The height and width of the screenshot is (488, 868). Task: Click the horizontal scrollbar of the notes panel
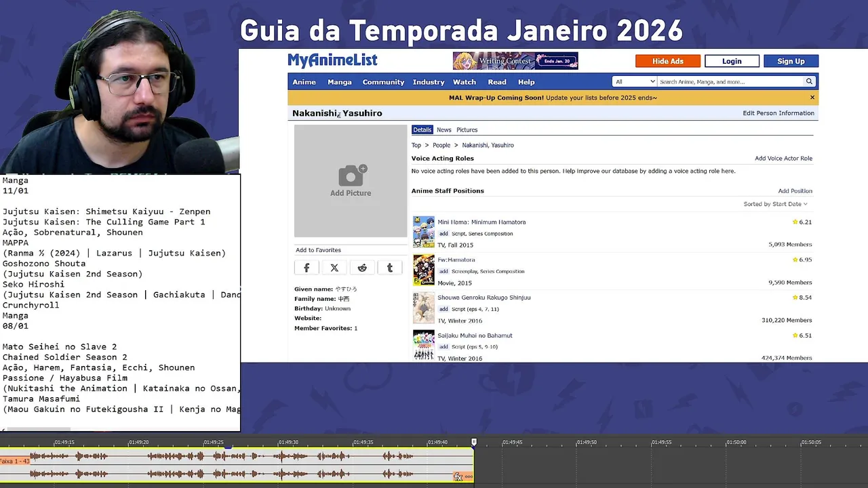click(x=37, y=430)
